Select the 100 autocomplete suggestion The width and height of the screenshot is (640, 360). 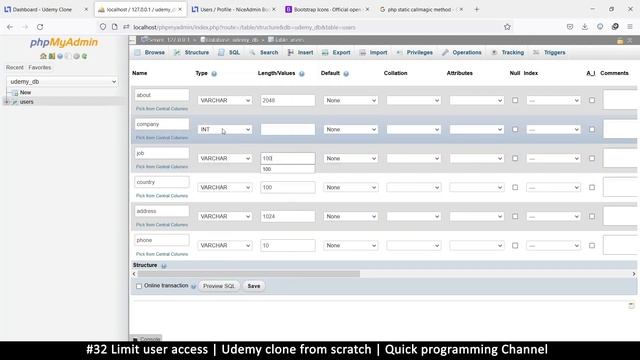288,169
